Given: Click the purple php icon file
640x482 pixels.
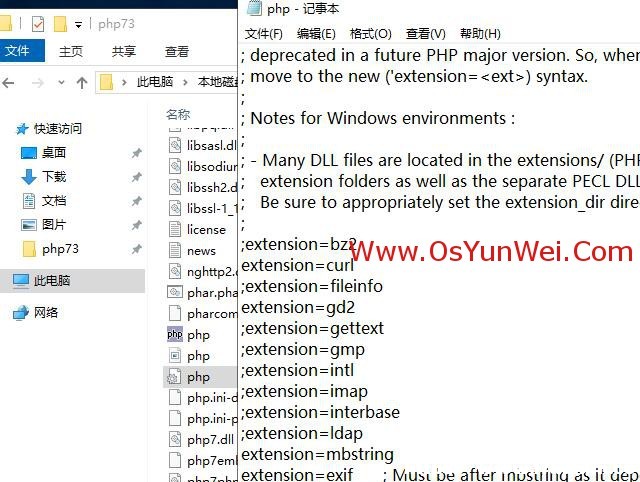Looking at the screenshot, I should click(175, 334).
